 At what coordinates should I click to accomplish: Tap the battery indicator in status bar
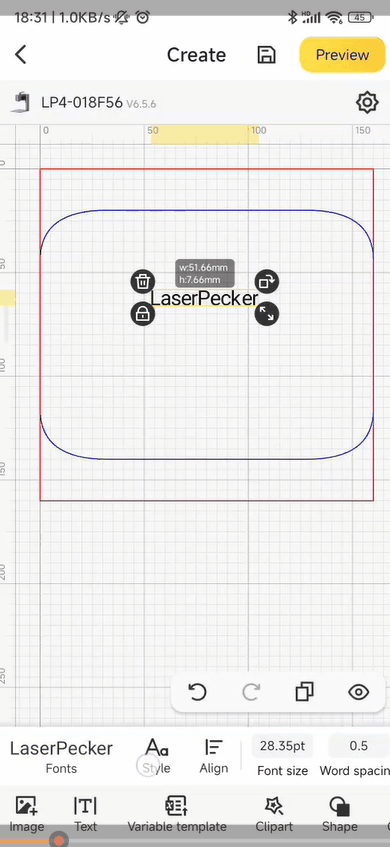(359, 18)
